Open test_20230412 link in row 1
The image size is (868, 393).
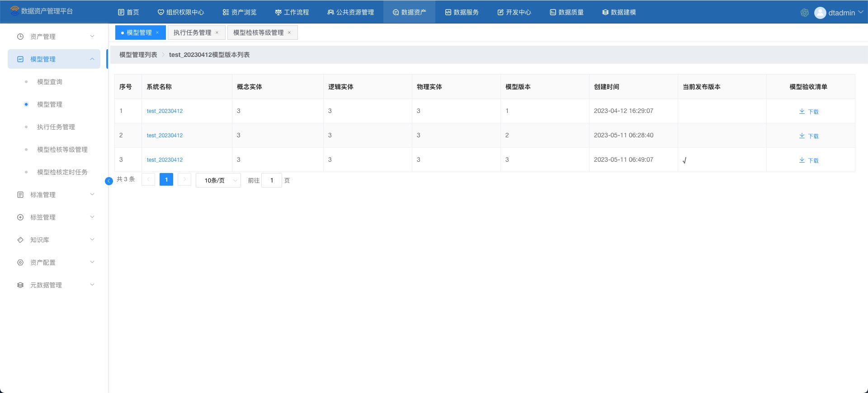(165, 111)
